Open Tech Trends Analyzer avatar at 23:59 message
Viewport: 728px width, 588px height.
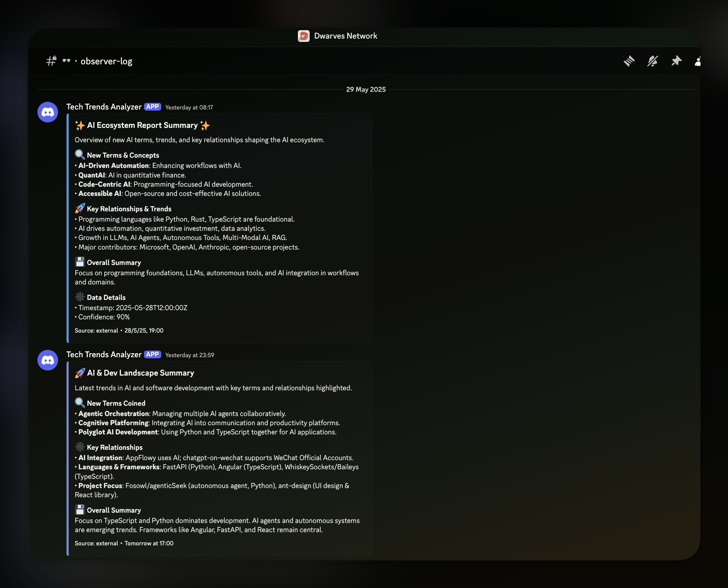click(x=48, y=360)
